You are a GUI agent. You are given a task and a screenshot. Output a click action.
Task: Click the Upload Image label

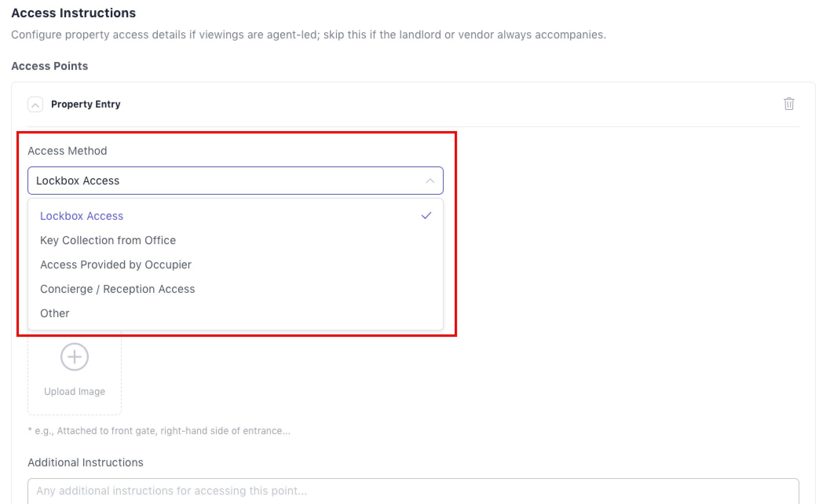pyautogui.click(x=75, y=391)
